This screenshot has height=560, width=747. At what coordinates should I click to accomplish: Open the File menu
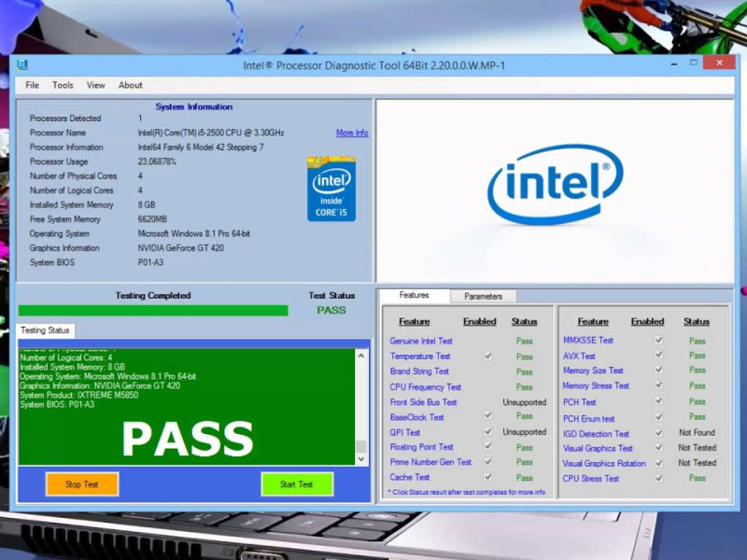[x=33, y=85]
